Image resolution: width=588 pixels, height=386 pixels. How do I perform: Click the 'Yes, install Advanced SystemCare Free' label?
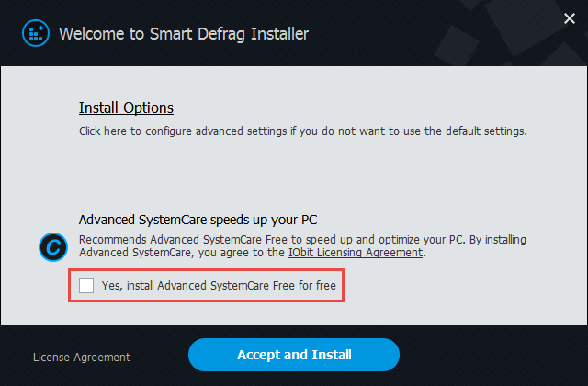click(x=219, y=286)
